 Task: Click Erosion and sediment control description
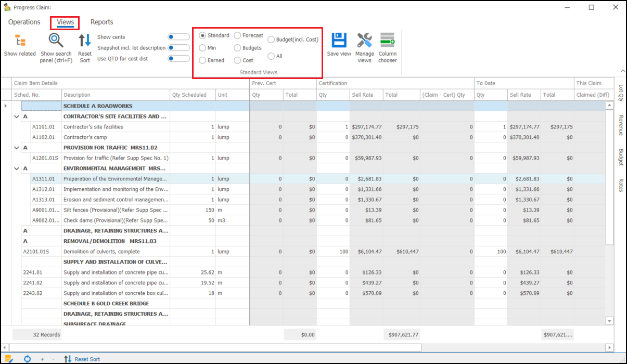(116, 200)
